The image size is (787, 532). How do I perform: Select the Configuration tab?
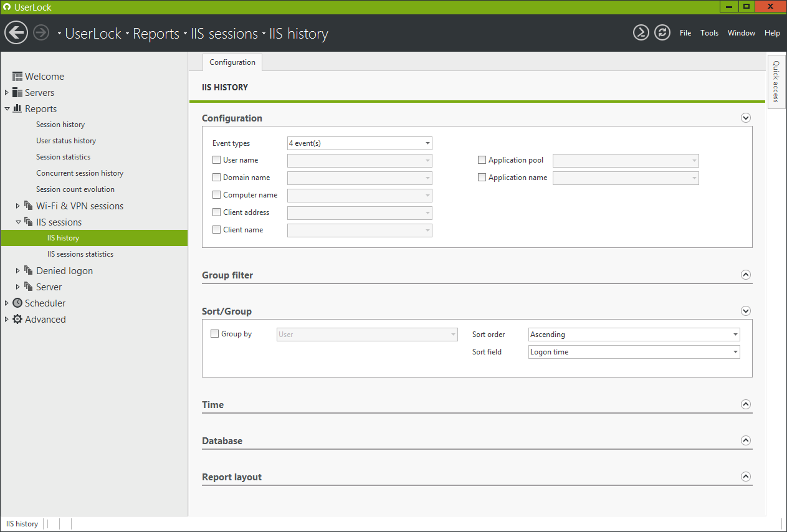tap(232, 62)
